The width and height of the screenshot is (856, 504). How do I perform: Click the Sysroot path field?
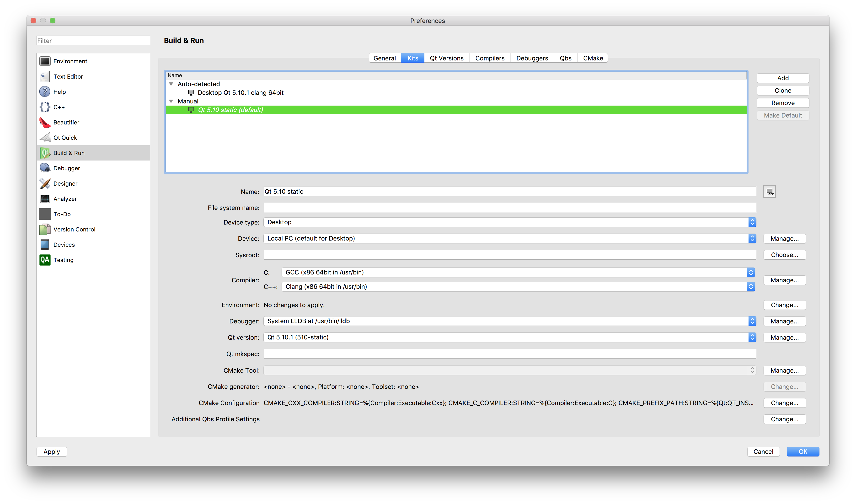click(x=510, y=255)
